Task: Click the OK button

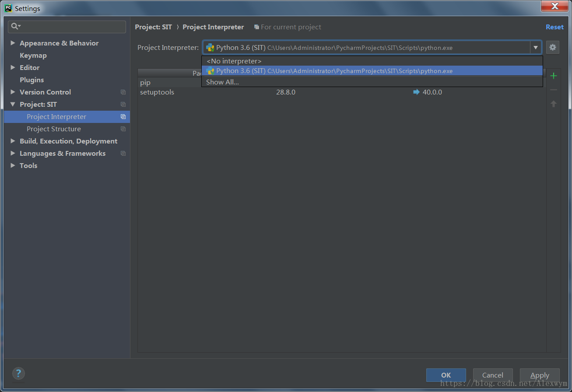Action: tap(446, 375)
